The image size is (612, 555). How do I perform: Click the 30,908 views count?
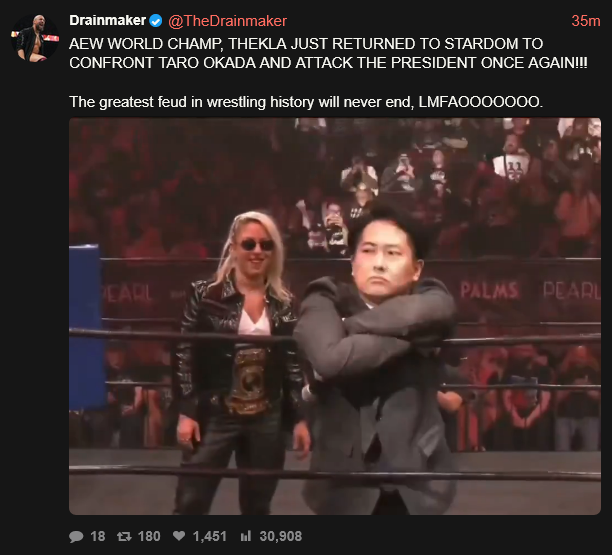[281, 536]
